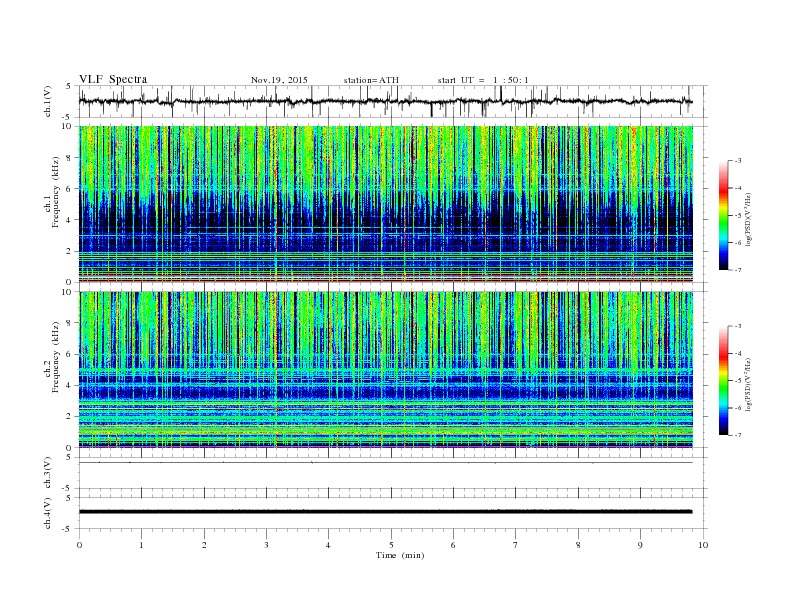Click the "1" tick on the time axis
Screen dimensions: 792x612
point(141,545)
